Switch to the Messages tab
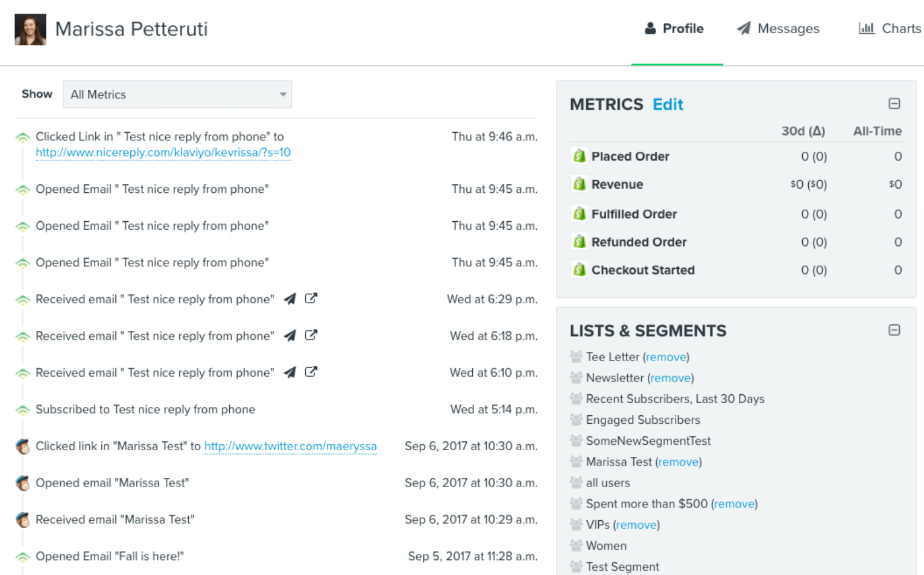This screenshot has width=924, height=575. tap(788, 28)
